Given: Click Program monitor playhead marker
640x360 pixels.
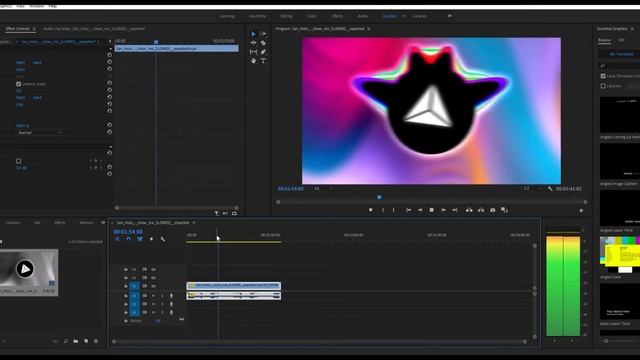Looking at the screenshot, I should [x=379, y=197].
